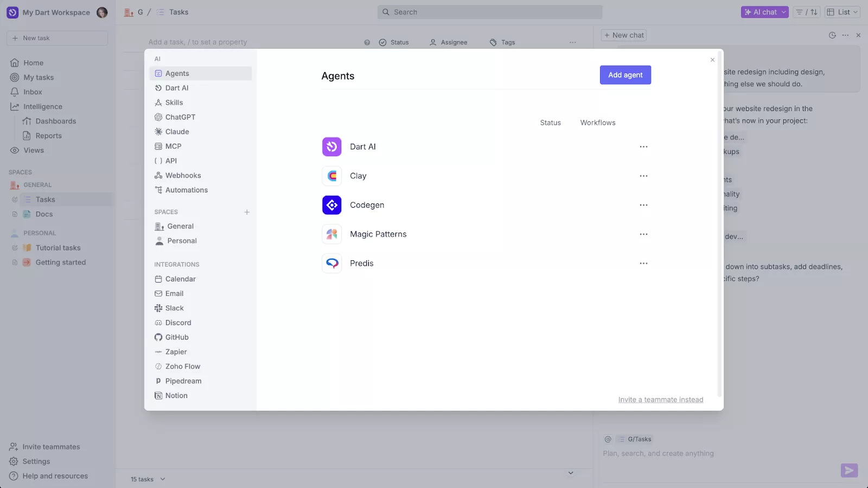Viewport: 868px width, 488px height.
Task: Open more options for Clay agent
Action: click(643, 176)
